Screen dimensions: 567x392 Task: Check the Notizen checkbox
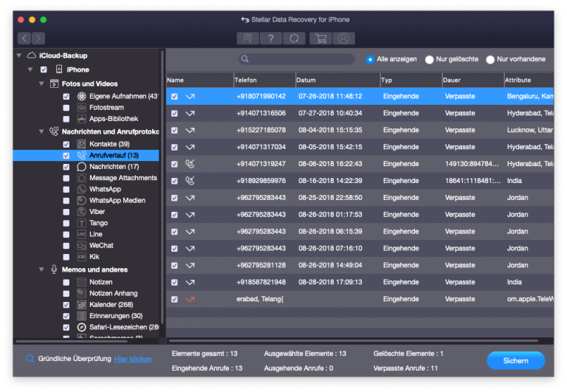click(66, 282)
